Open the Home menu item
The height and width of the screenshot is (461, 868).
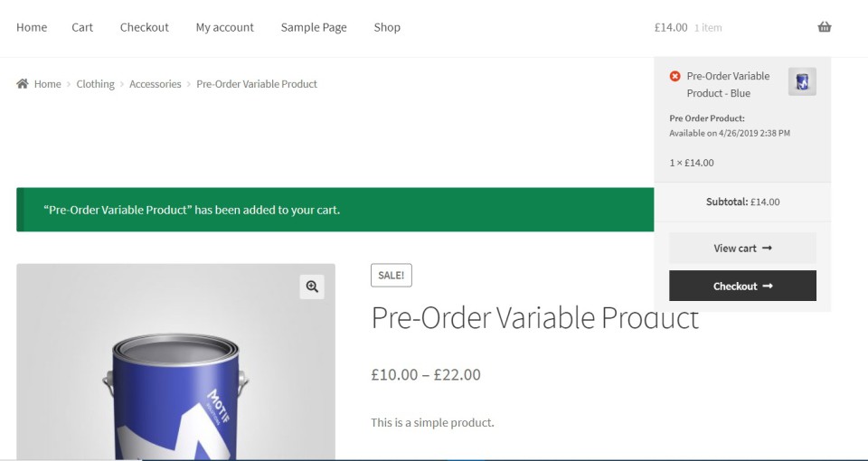click(32, 27)
